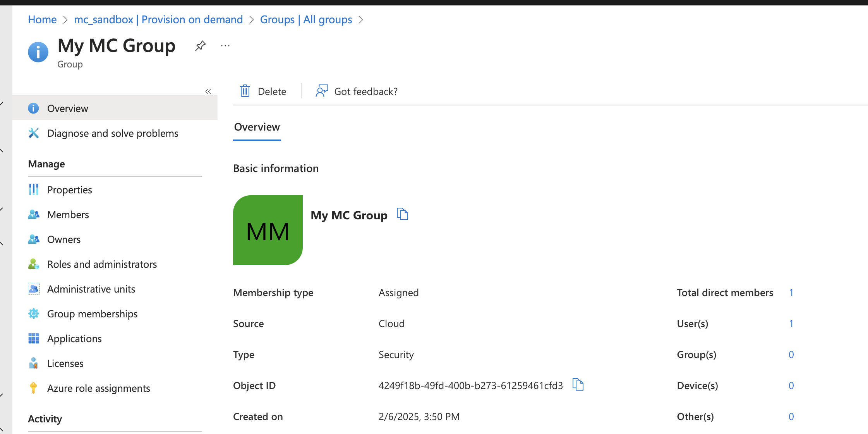868x434 pixels.
Task: Click the Licenses icon
Action: (x=34, y=363)
